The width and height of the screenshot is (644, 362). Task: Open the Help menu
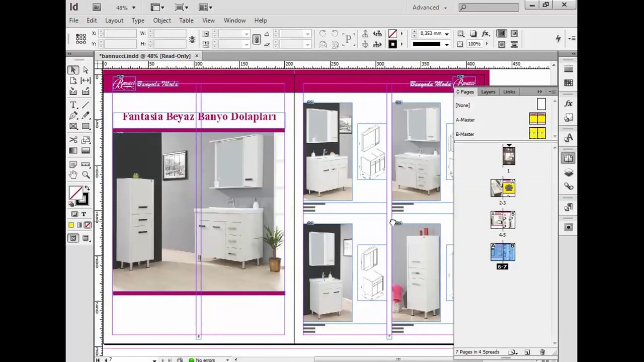261,21
